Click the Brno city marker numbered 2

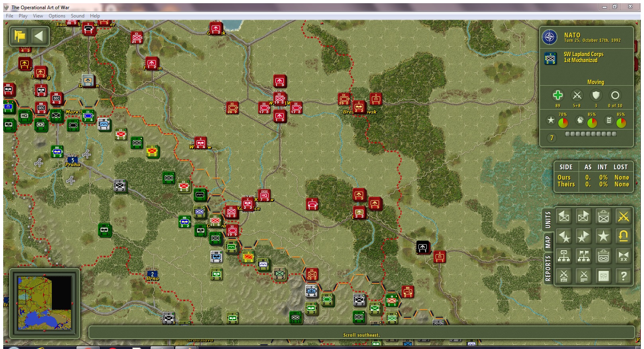tap(152, 274)
